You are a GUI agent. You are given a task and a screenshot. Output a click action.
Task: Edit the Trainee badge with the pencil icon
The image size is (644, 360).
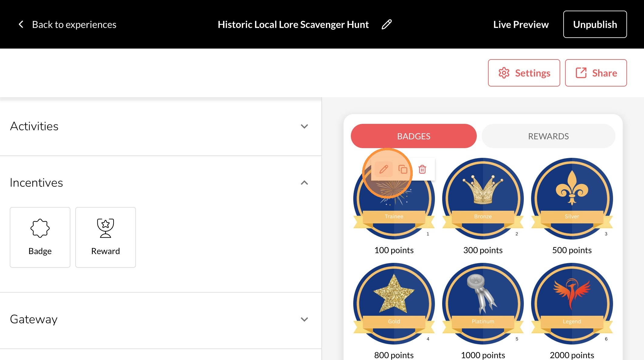pyautogui.click(x=384, y=169)
